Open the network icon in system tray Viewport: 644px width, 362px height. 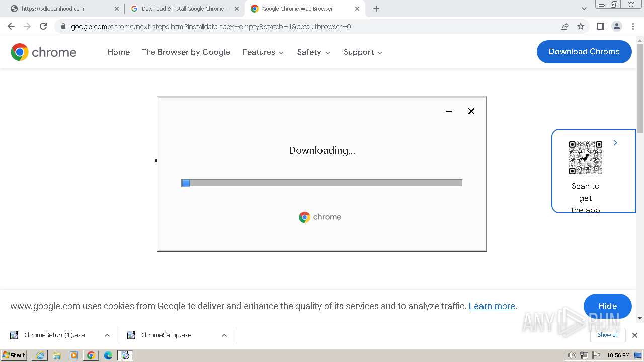tap(584, 355)
